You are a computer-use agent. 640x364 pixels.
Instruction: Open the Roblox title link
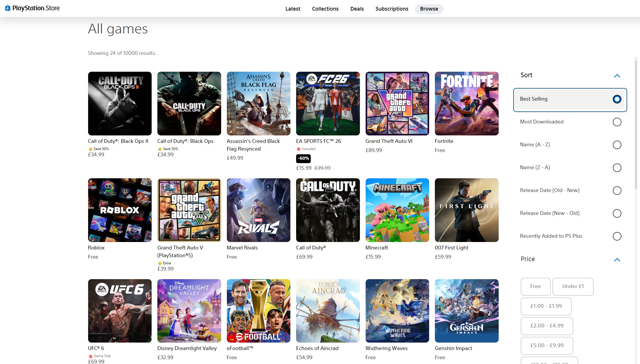click(96, 248)
